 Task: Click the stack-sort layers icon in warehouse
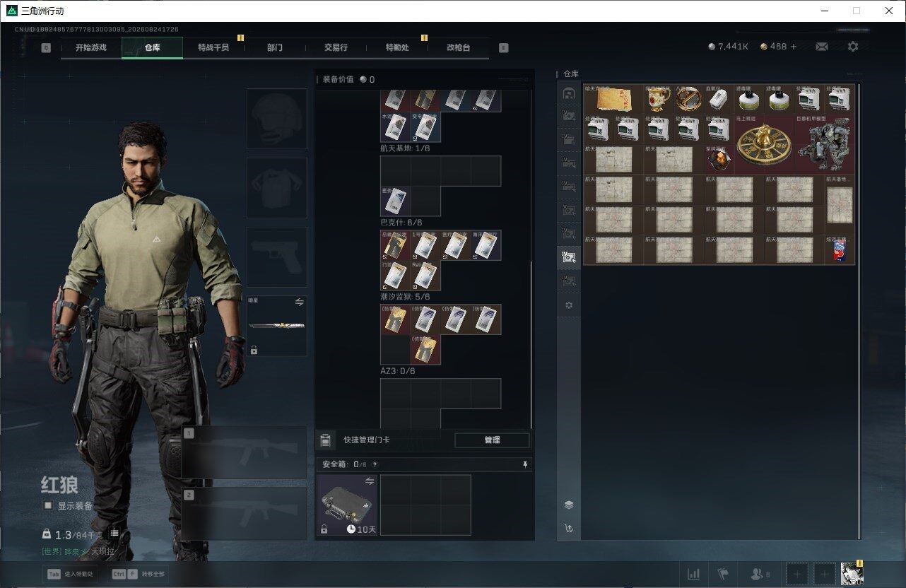(x=569, y=505)
